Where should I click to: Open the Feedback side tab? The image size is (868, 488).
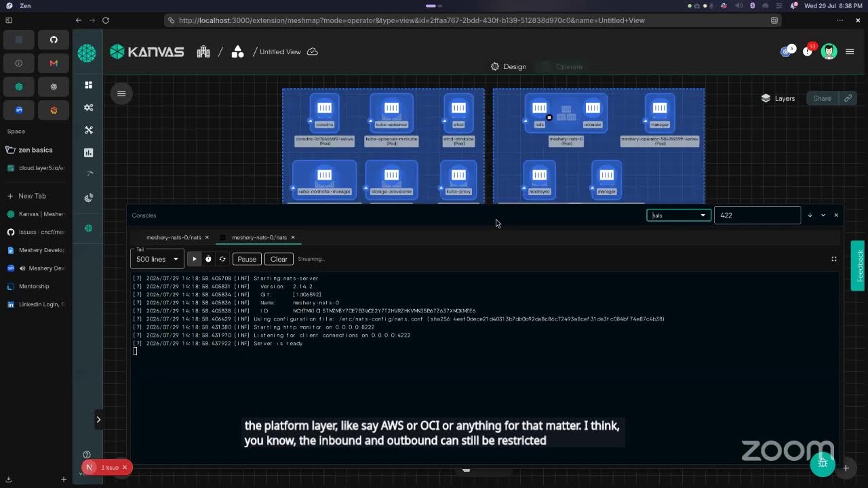click(859, 266)
